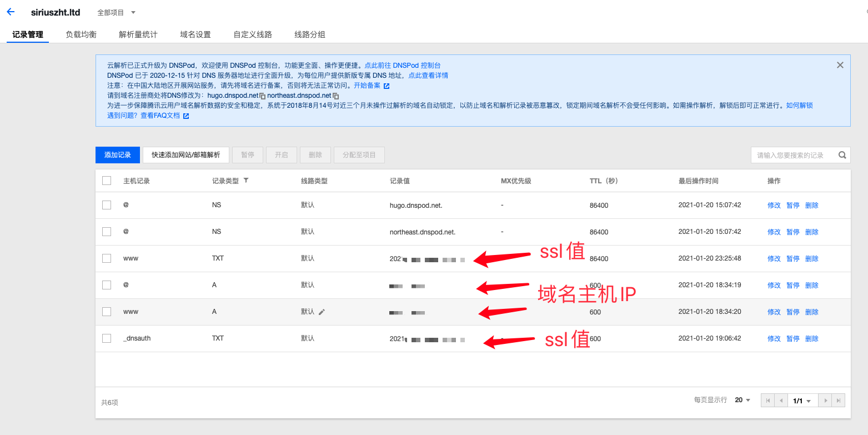Go to previous page pagination icon
The width and height of the screenshot is (868, 435).
tap(781, 401)
